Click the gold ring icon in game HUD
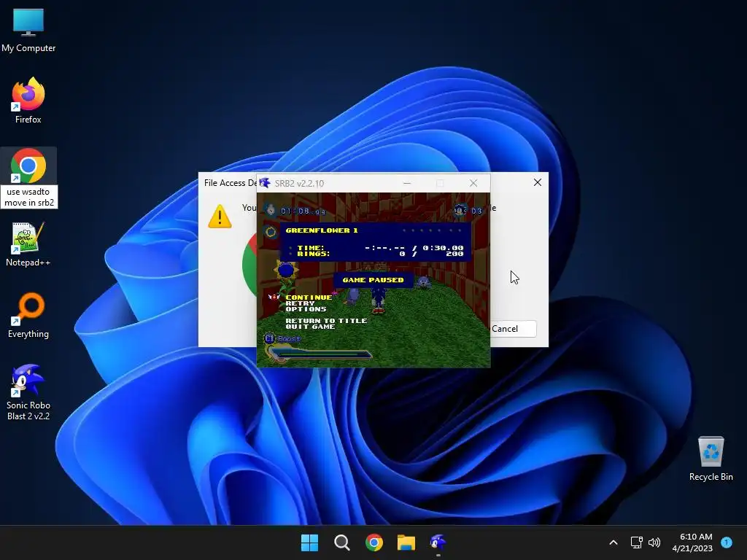 [x=271, y=233]
